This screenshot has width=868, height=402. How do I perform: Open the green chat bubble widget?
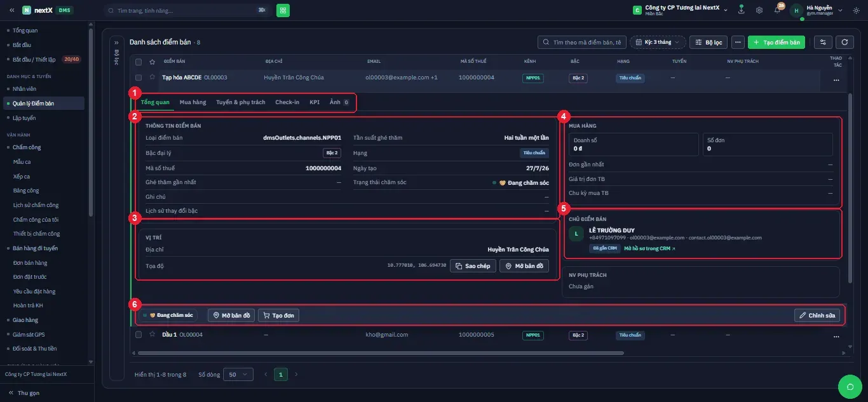click(x=849, y=386)
